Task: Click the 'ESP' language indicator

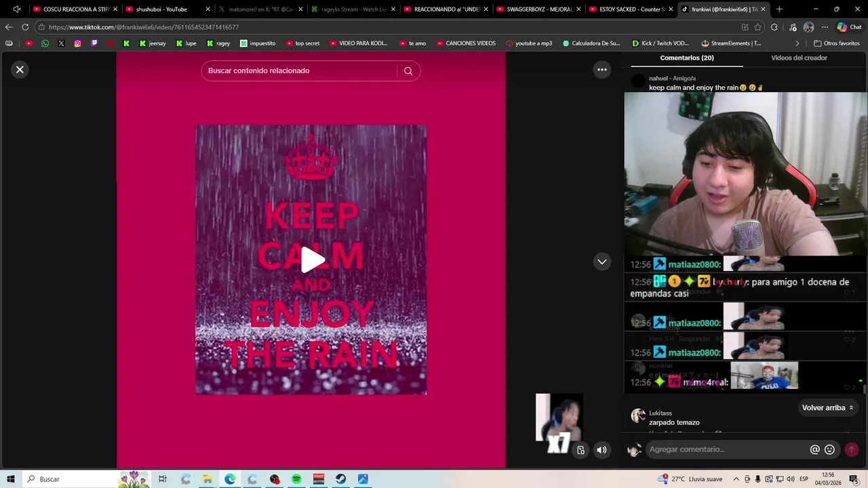Action: (804, 479)
